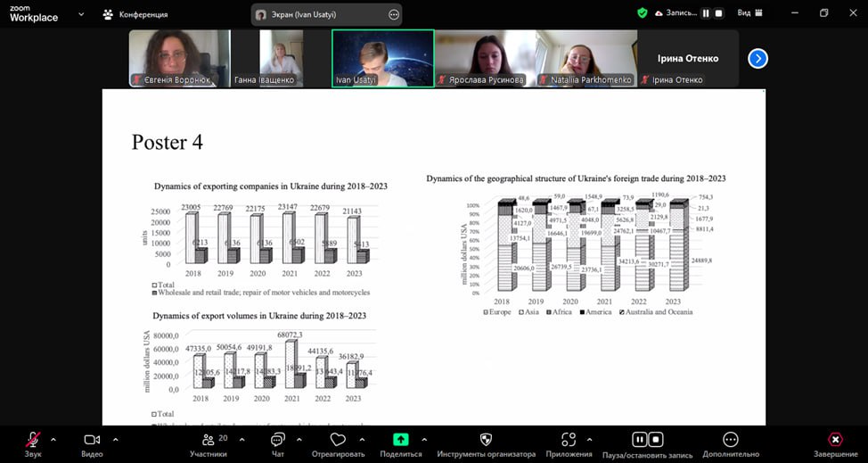Click the Poster 4 heading
868x463 pixels.
(168, 143)
